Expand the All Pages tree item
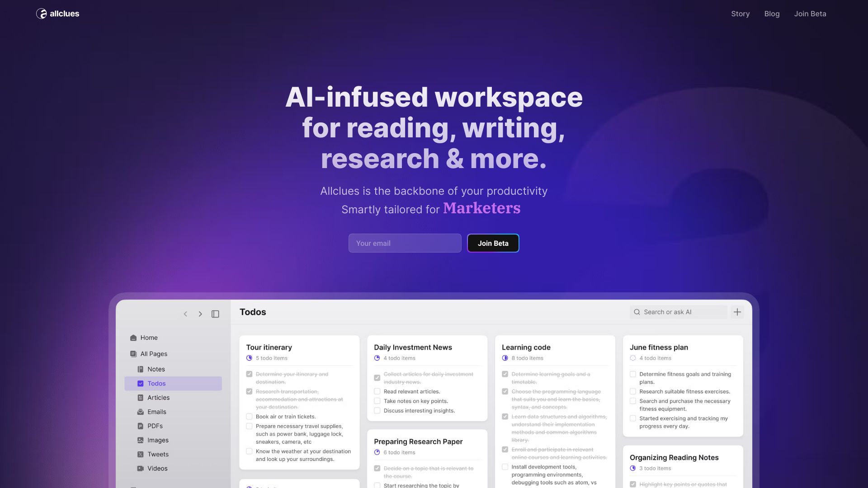868x488 pixels. [x=153, y=353]
